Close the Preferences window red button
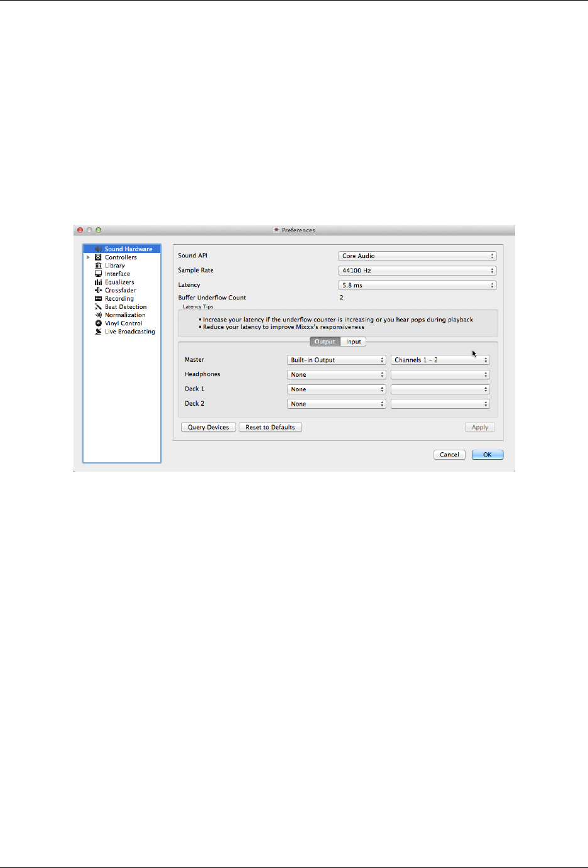588x868 pixels. (80, 230)
